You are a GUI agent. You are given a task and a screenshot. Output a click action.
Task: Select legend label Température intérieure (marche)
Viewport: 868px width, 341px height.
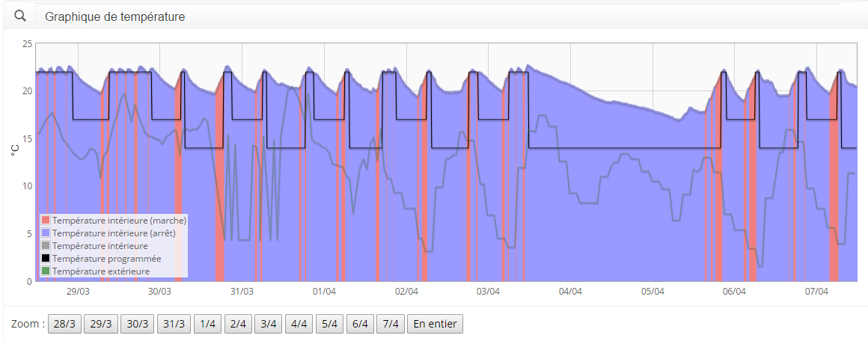tap(119, 221)
